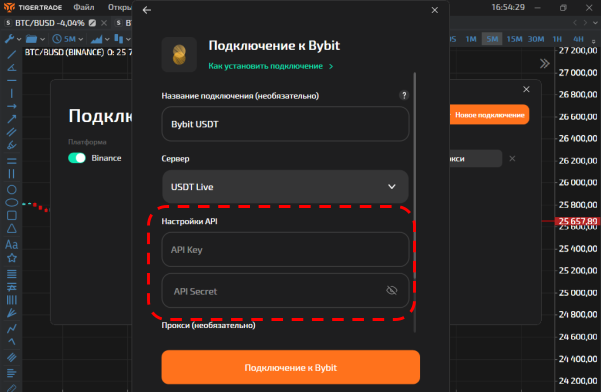This screenshot has width=601, height=392.
Task: Go back with the dialog arrow
Action: (147, 10)
